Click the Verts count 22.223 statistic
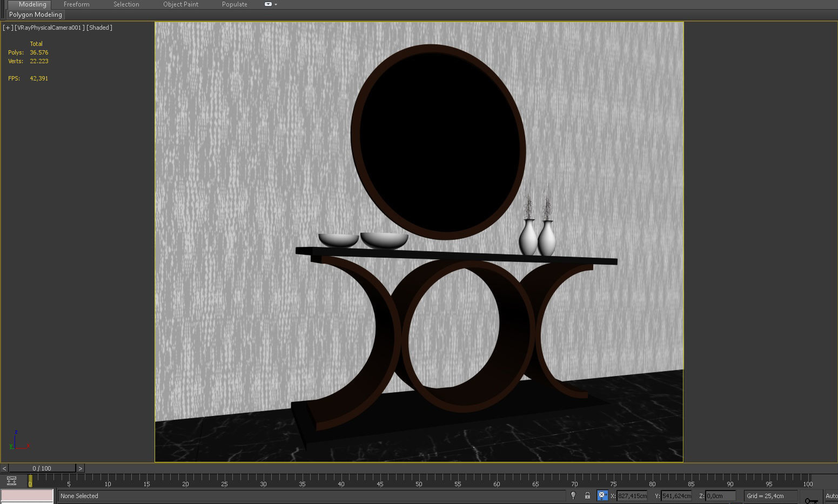 tap(39, 61)
